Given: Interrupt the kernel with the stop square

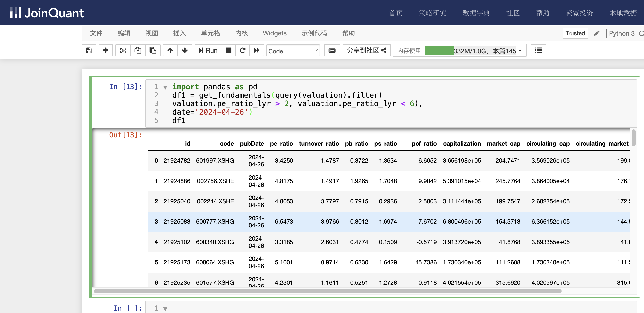Looking at the screenshot, I should (x=228, y=51).
